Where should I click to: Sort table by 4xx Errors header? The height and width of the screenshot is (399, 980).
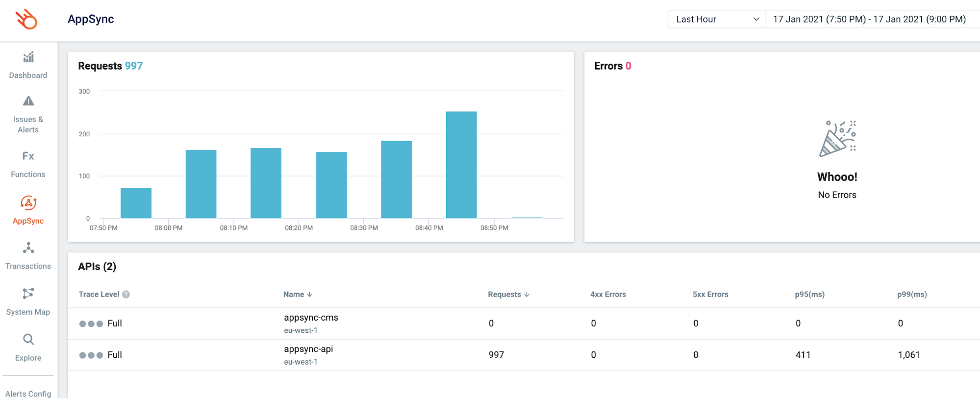click(608, 294)
